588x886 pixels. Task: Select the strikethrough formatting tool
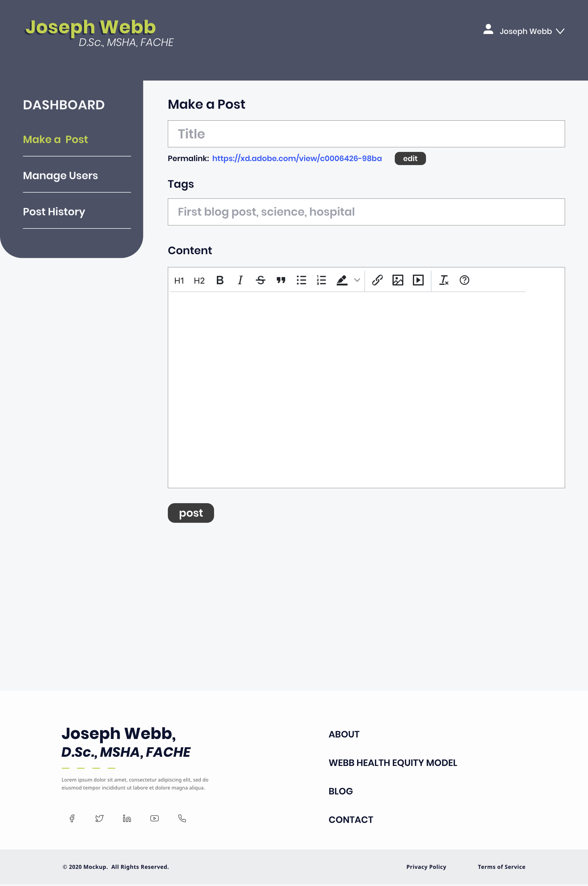point(260,280)
